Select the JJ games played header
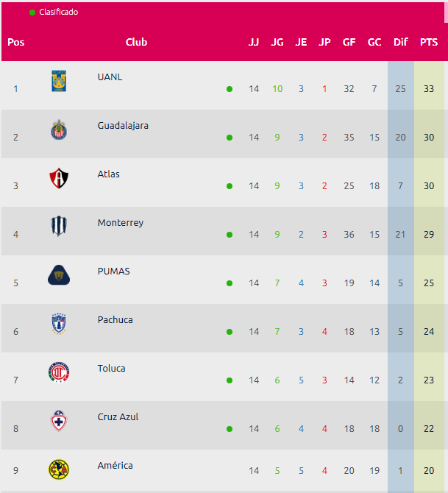The image size is (448, 493). [254, 42]
